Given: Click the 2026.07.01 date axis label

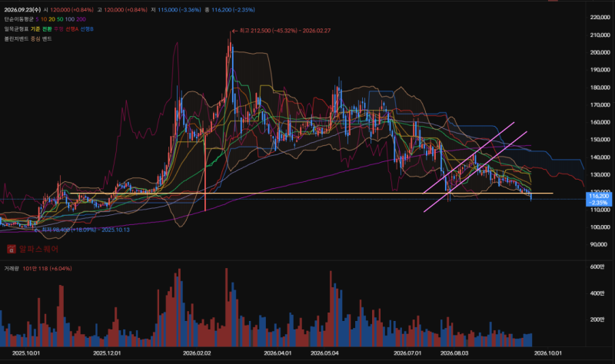Looking at the screenshot, I should (407, 353).
